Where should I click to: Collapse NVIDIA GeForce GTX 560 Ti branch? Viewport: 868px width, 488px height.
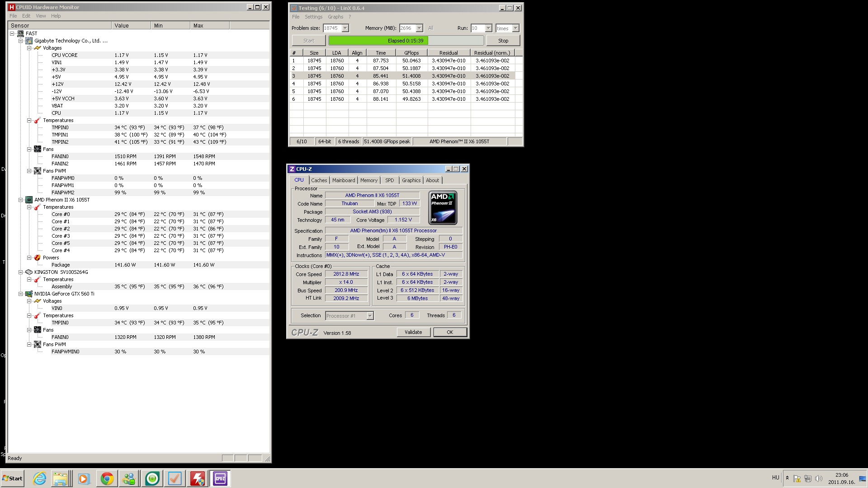[x=21, y=294]
